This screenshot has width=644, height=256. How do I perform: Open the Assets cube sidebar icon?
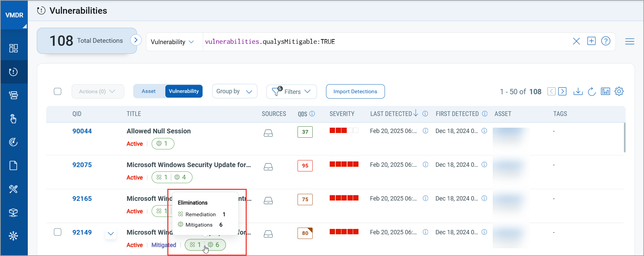pyautogui.click(x=13, y=213)
